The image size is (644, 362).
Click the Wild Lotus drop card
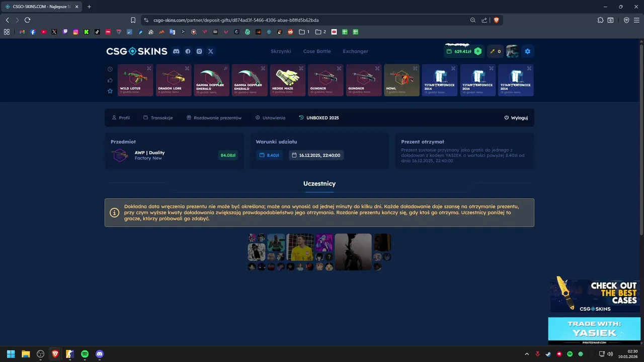[x=135, y=80]
